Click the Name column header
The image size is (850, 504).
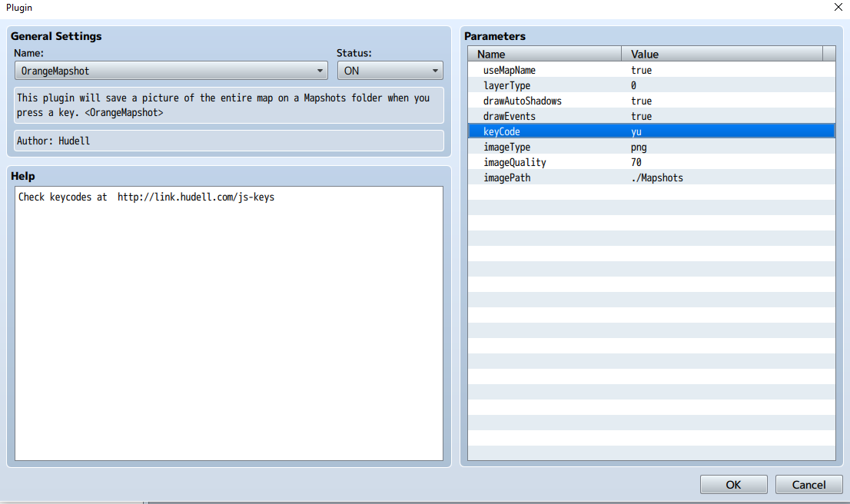pos(544,54)
